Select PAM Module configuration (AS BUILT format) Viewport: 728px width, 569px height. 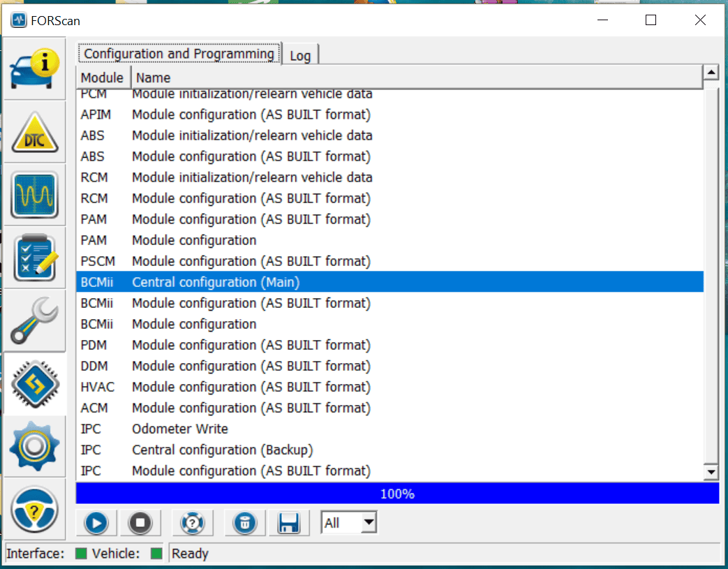tap(390, 219)
